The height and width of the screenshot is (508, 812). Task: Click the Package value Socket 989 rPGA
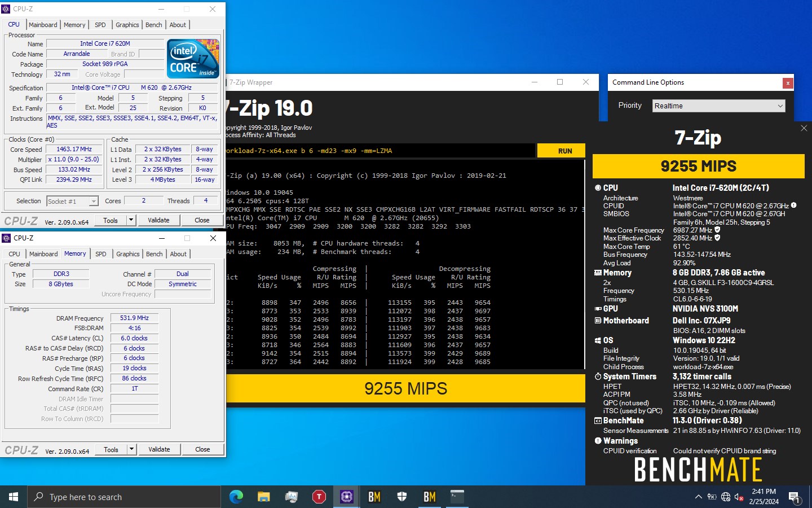point(105,64)
